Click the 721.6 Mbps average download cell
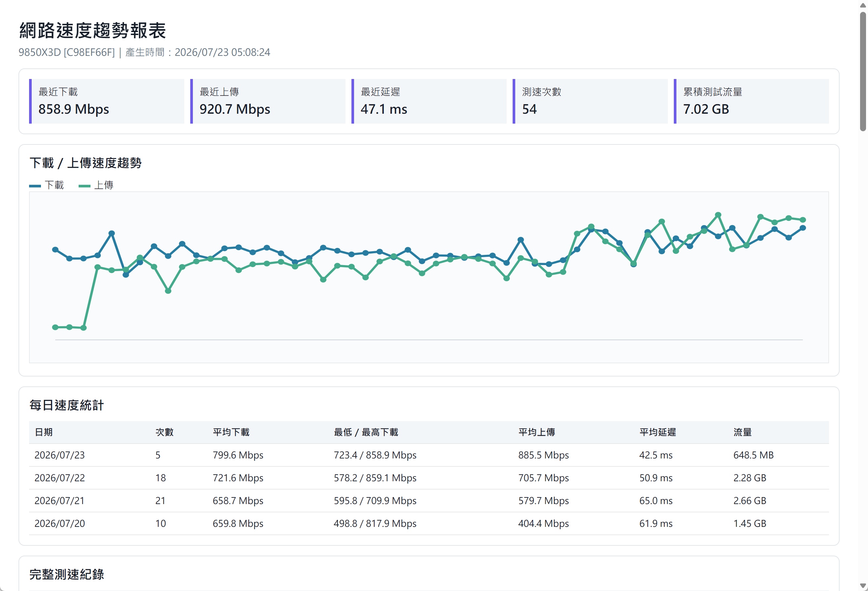The image size is (868, 591). pos(238,478)
